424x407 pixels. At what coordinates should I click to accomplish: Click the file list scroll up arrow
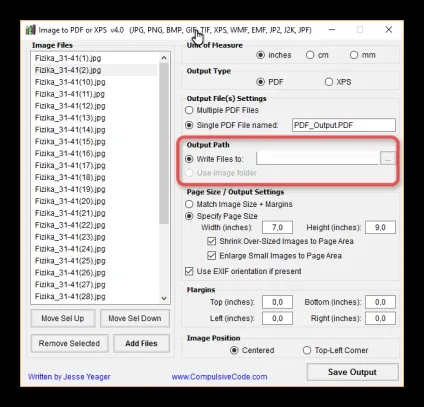(x=164, y=58)
